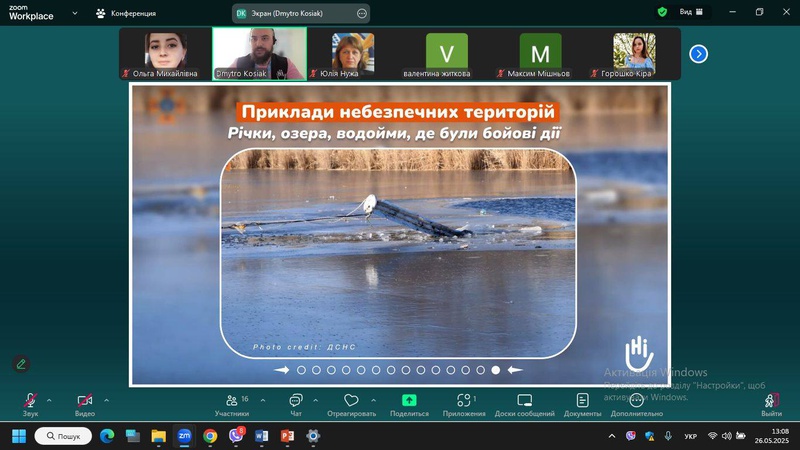This screenshot has height=450, width=800.
Task: Show hidden tray icons chevron
Action: coord(612,436)
